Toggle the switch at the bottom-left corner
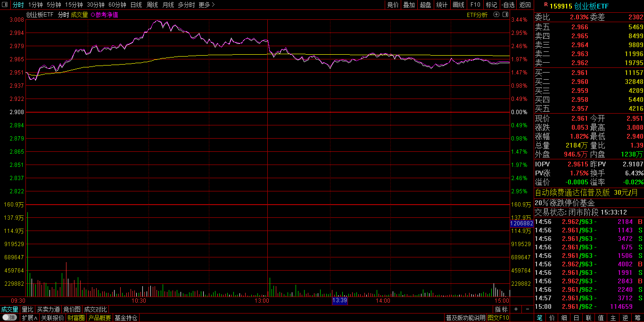 pos(9,318)
